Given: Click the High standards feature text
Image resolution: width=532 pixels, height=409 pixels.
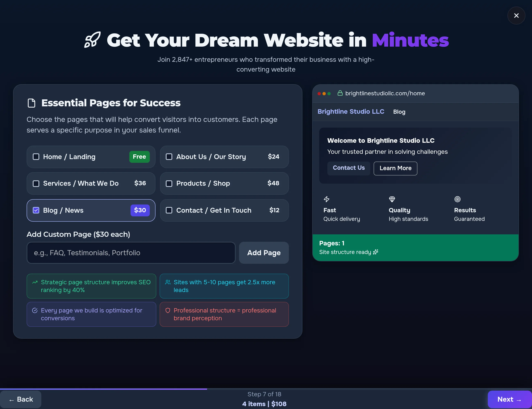Looking at the screenshot, I should tap(408, 219).
